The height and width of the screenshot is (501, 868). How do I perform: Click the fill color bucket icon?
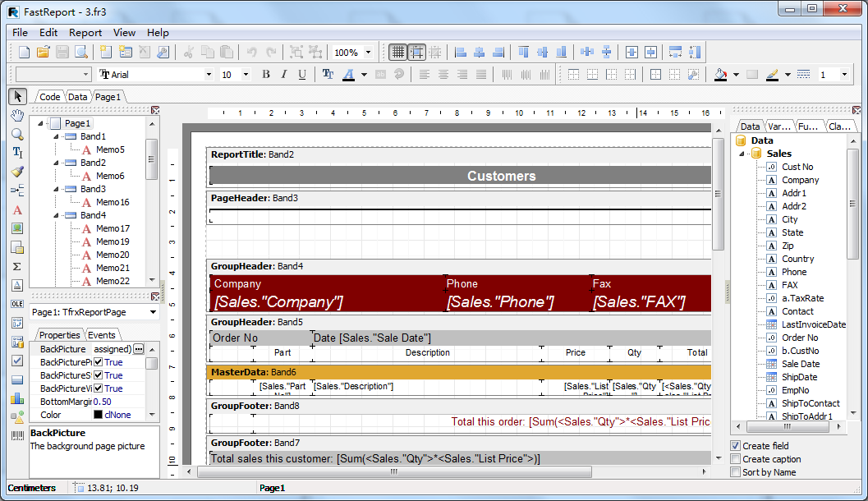(720, 75)
